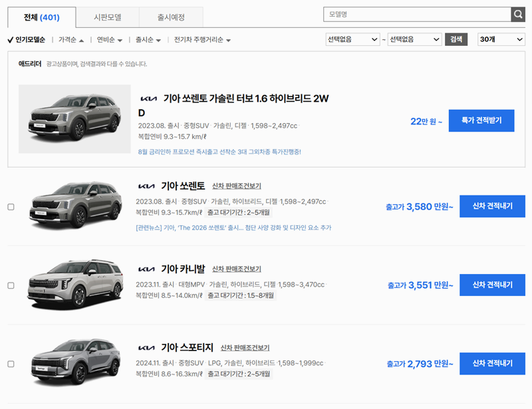Image resolution: width=532 pixels, height=409 pixels.
Task: Tick the checkbox for 기아 스포티지
Action: 11,364
